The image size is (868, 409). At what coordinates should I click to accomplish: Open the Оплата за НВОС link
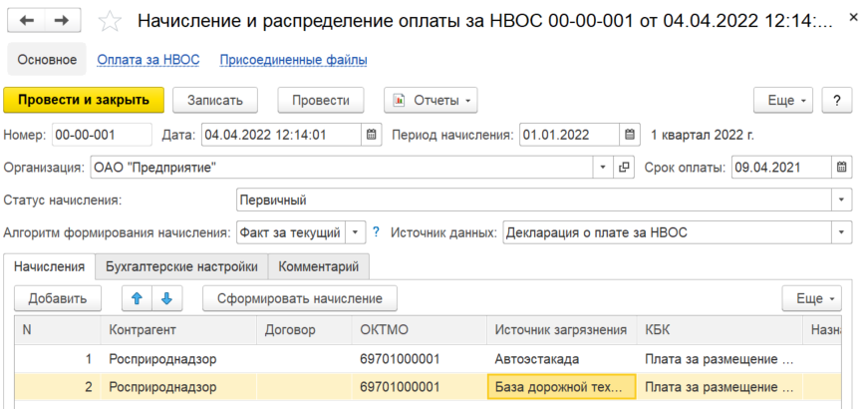click(148, 60)
